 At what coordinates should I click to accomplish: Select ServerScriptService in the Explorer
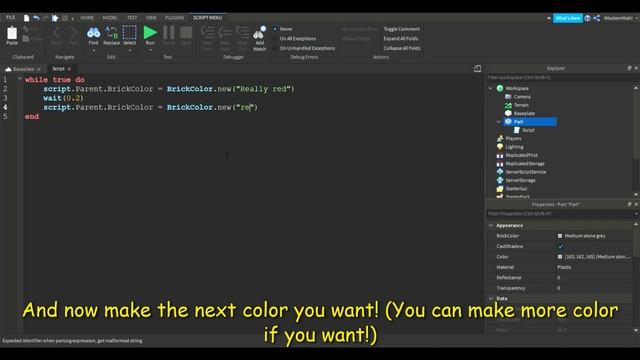tap(525, 172)
